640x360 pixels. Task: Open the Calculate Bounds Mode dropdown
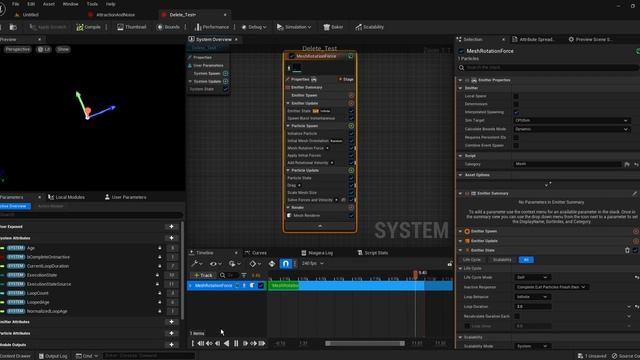pos(571,129)
